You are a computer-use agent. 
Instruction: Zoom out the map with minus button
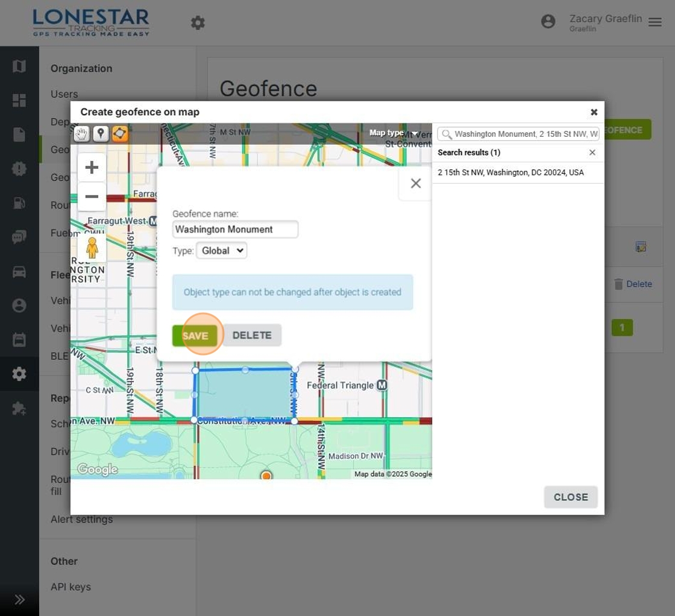click(x=92, y=196)
